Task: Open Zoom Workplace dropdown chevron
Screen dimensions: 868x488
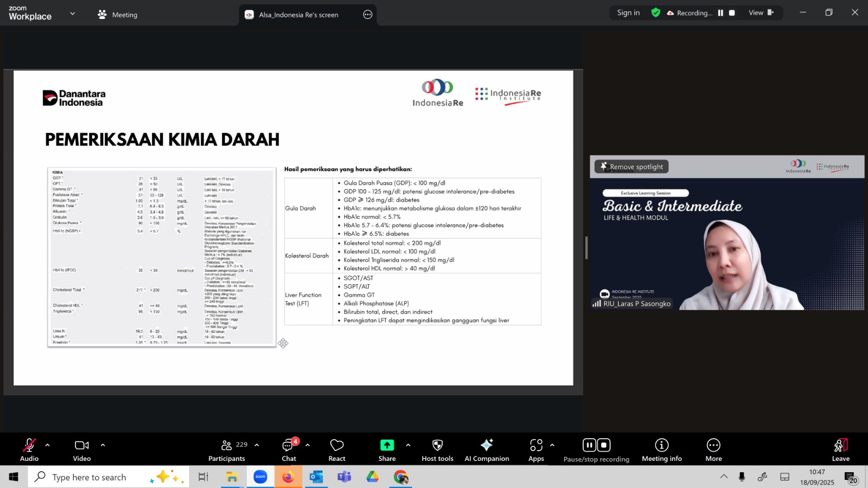Action: coord(73,14)
